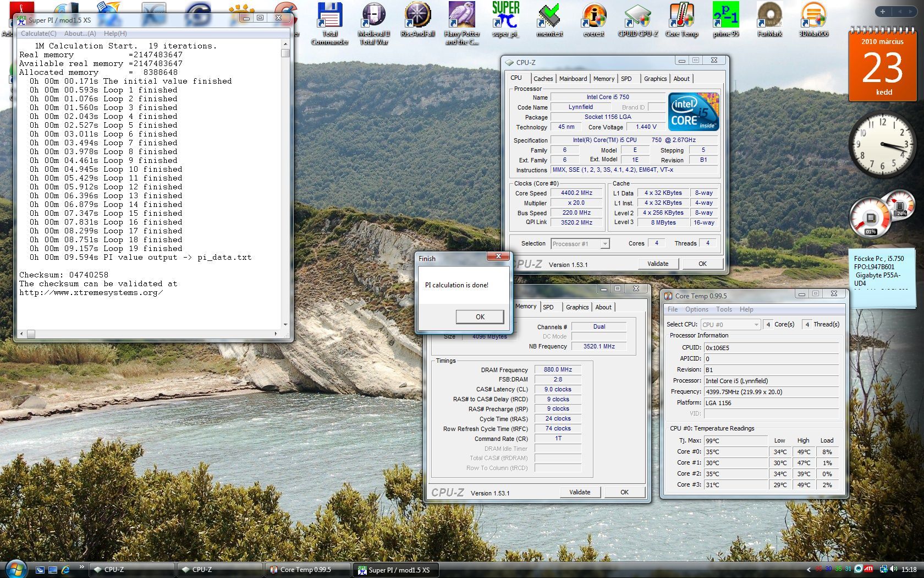Click Validate in lower CPU-Z memory window
This screenshot has width=924, height=578.
[x=580, y=492]
